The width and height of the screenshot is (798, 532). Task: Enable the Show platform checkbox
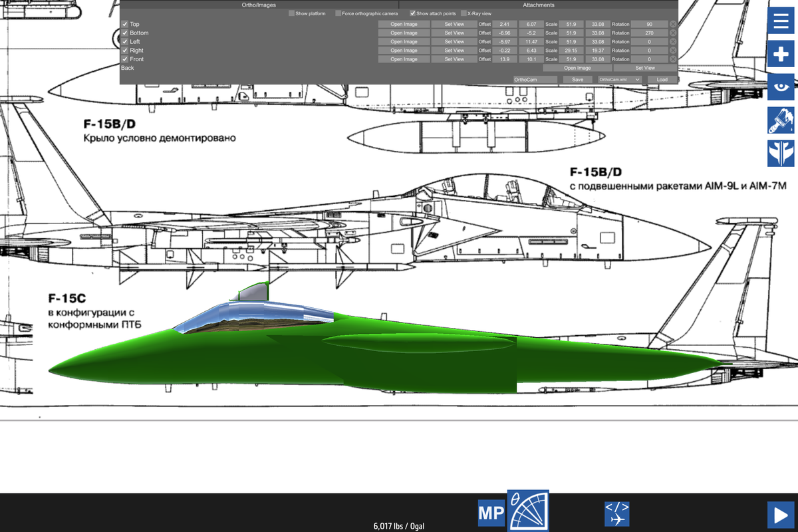click(x=291, y=13)
